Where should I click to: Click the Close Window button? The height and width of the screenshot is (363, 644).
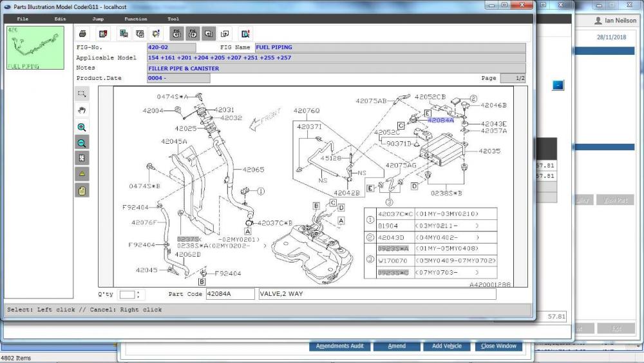pos(498,346)
